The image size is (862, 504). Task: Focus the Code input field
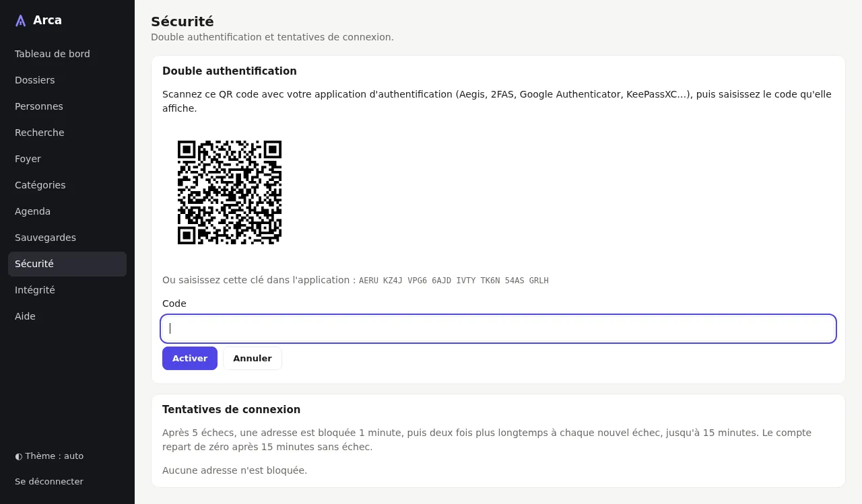coord(498,329)
